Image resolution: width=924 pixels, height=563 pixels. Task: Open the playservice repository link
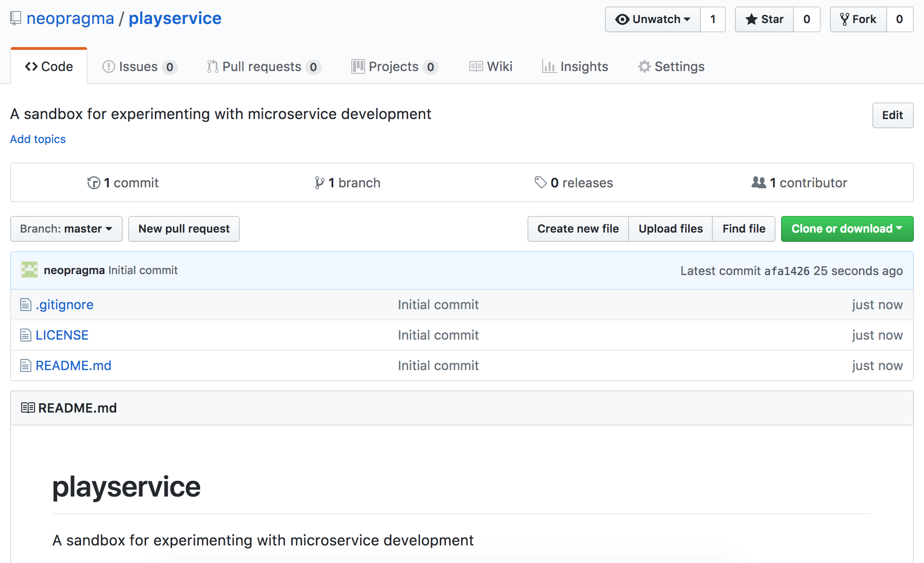pyautogui.click(x=175, y=18)
